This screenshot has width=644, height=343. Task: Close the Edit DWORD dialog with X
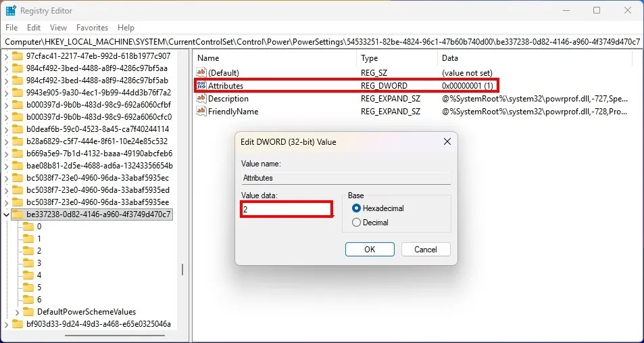(x=447, y=142)
